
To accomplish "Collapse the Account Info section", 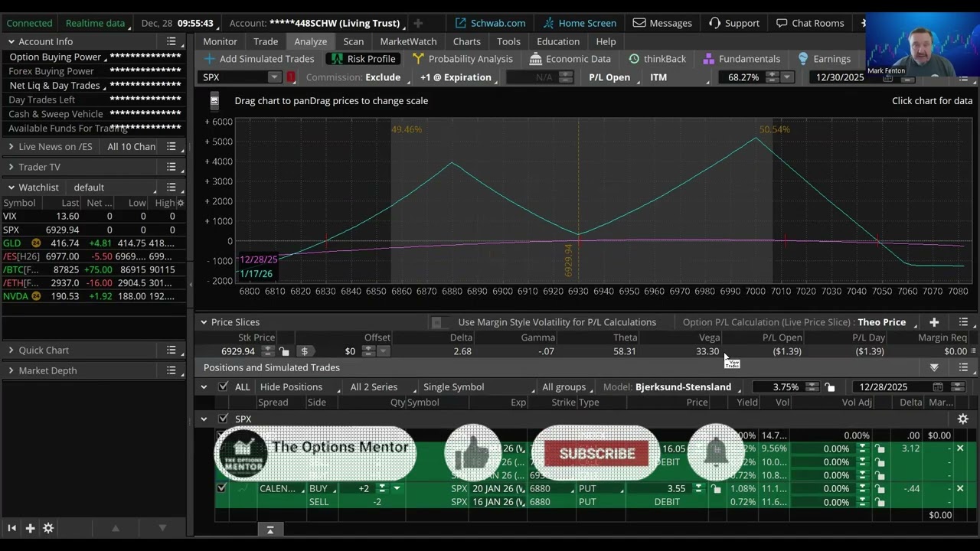I will [x=11, y=41].
